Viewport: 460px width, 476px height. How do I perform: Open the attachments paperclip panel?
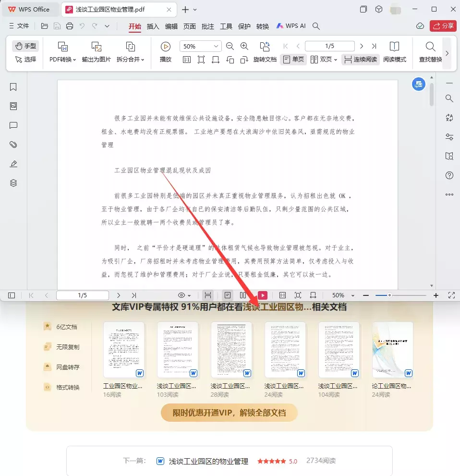click(x=13, y=145)
